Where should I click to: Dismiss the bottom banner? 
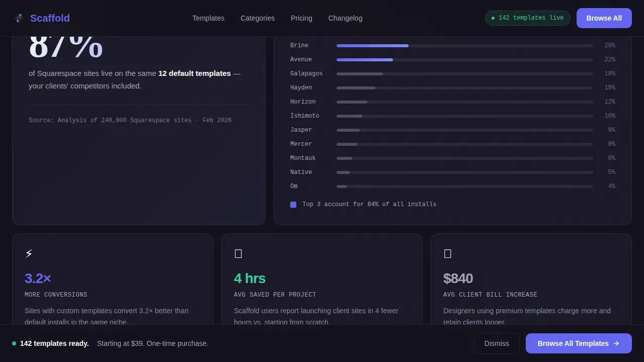(x=497, y=343)
